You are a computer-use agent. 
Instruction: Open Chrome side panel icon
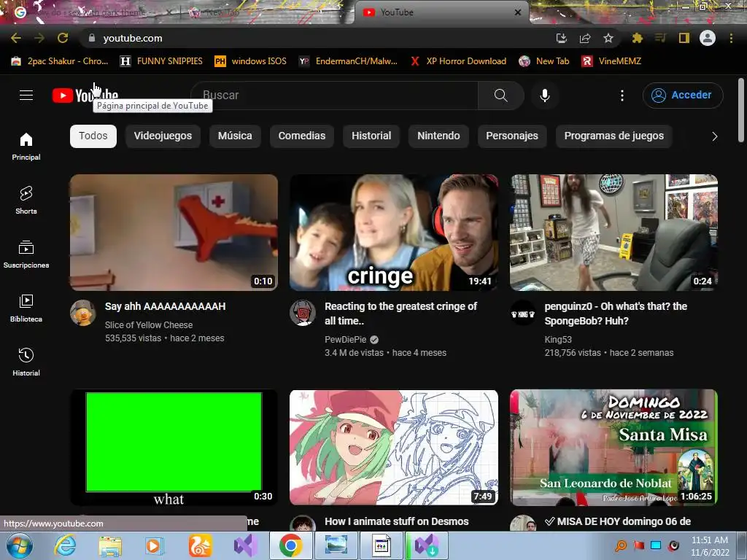coord(684,38)
